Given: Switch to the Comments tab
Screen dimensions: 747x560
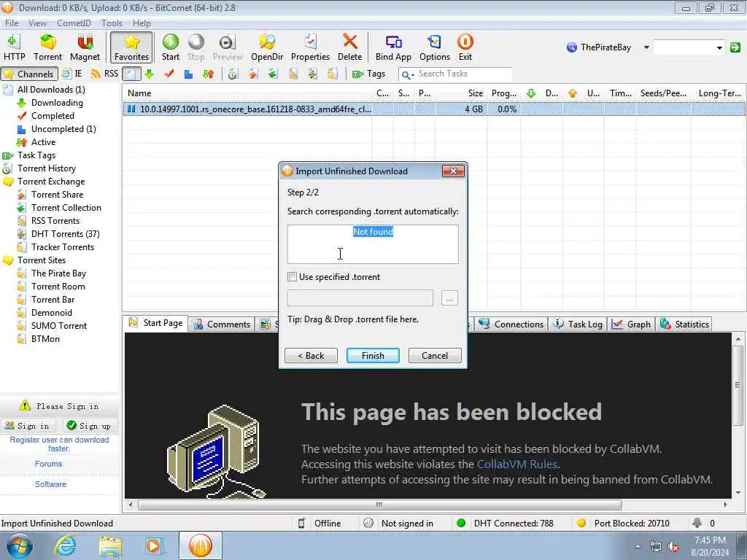Looking at the screenshot, I should 222,324.
